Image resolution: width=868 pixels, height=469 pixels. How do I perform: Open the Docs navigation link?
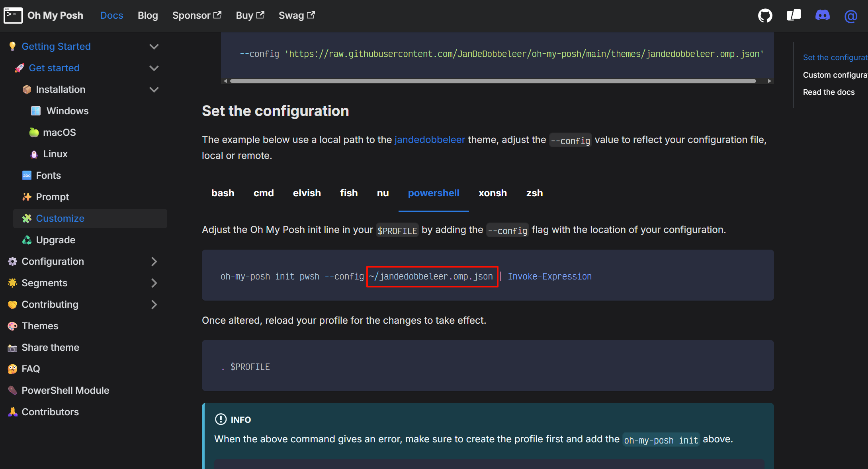(x=111, y=16)
